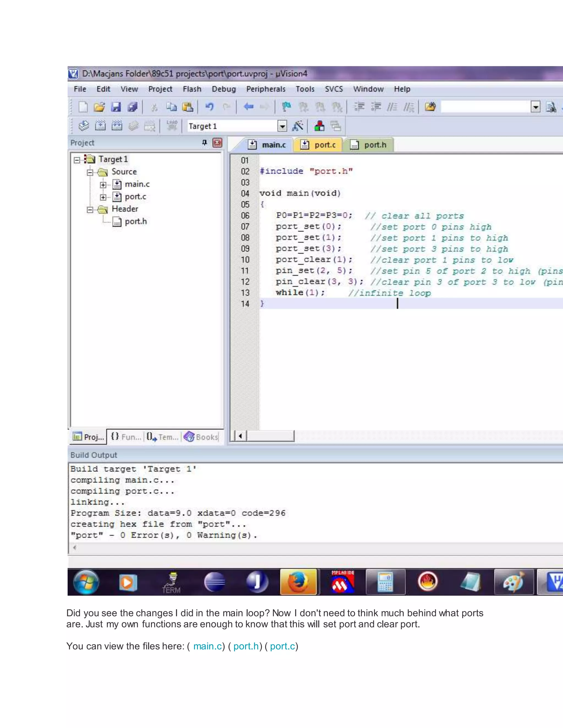
Task: Click the Manage Components colored blocks icon
Action: (x=319, y=126)
